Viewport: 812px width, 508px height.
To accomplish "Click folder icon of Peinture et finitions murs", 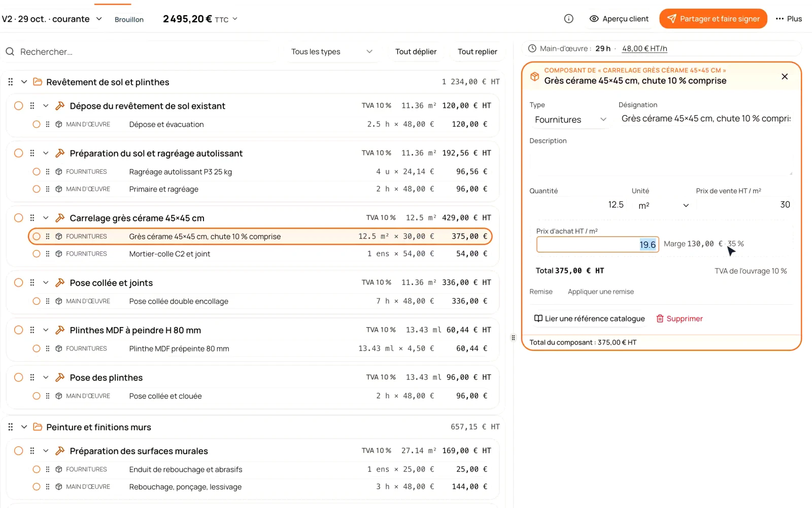I will point(38,427).
